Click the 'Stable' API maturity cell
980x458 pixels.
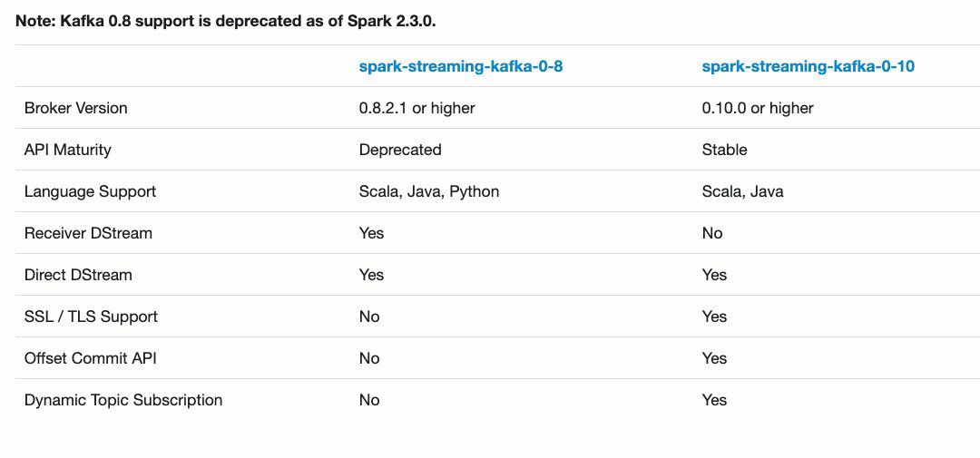pos(724,150)
